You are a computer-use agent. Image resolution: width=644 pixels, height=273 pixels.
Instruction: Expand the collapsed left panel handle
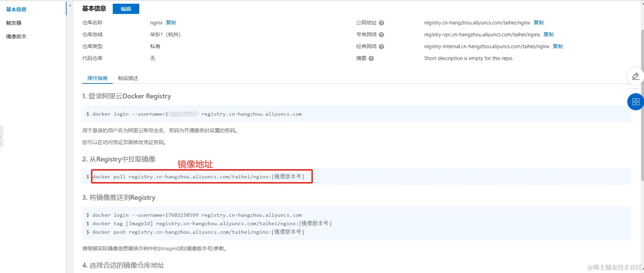[x=1, y=136]
